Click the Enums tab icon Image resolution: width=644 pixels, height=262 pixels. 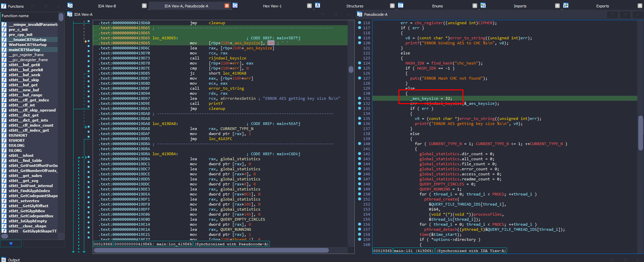pyautogui.click(x=401, y=5)
